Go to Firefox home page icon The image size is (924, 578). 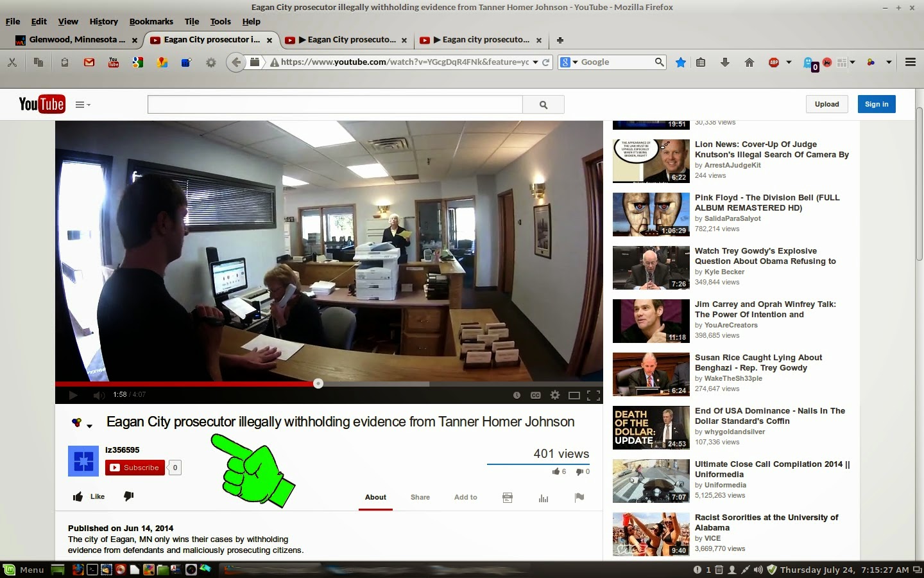tap(749, 62)
